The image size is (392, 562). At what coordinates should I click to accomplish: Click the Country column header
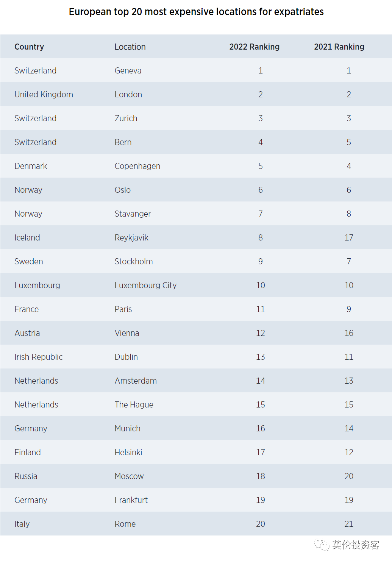(29, 47)
